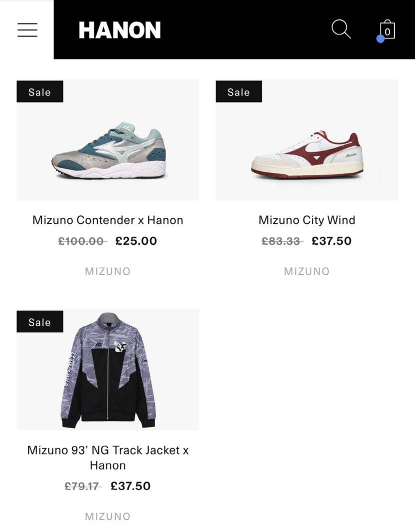The height and width of the screenshot is (532, 415).
Task: Click Sale badge on Contender shoe
Action: point(39,92)
